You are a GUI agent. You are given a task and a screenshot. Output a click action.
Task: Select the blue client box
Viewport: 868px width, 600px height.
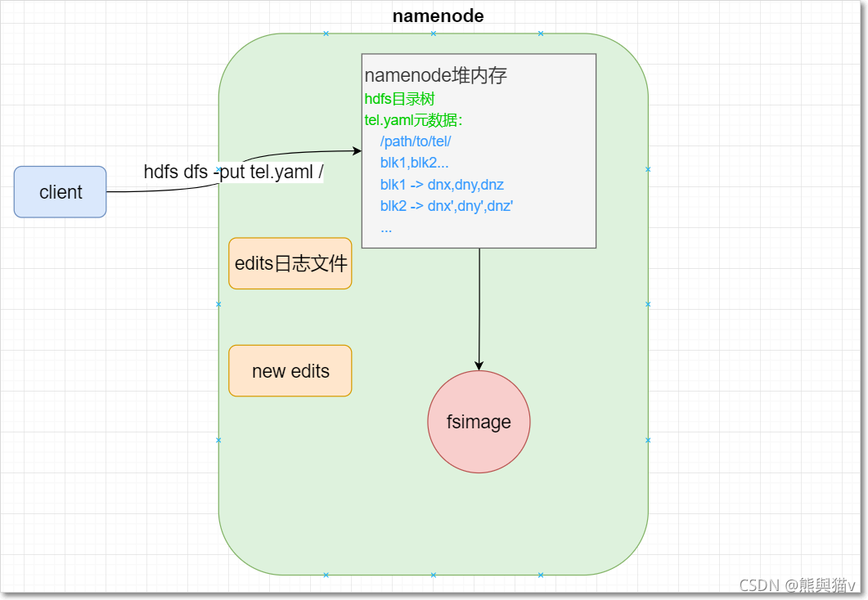click(x=60, y=192)
